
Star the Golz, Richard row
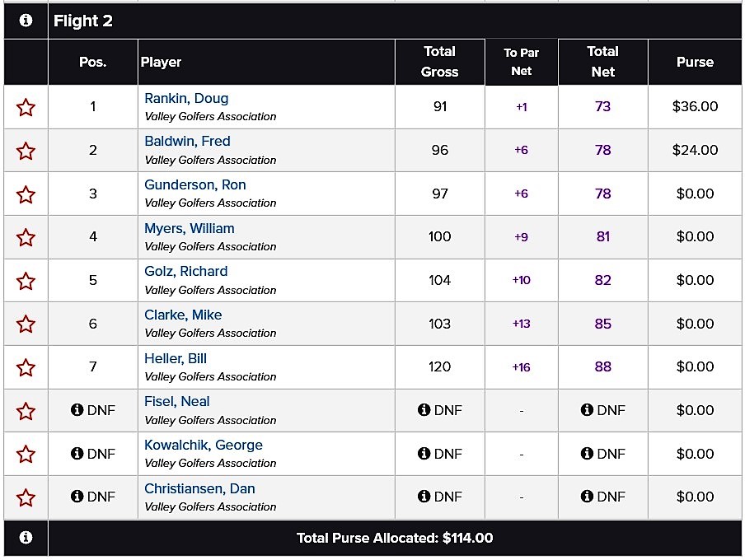26,281
